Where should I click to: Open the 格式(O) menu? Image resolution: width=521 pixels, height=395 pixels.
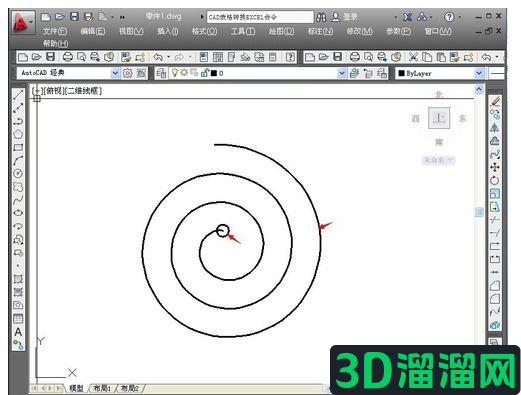pos(204,31)
